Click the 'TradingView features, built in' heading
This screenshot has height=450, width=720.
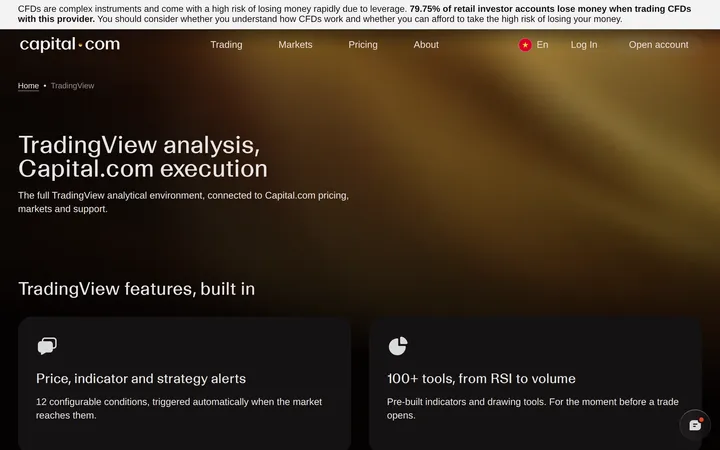[136, 289]
